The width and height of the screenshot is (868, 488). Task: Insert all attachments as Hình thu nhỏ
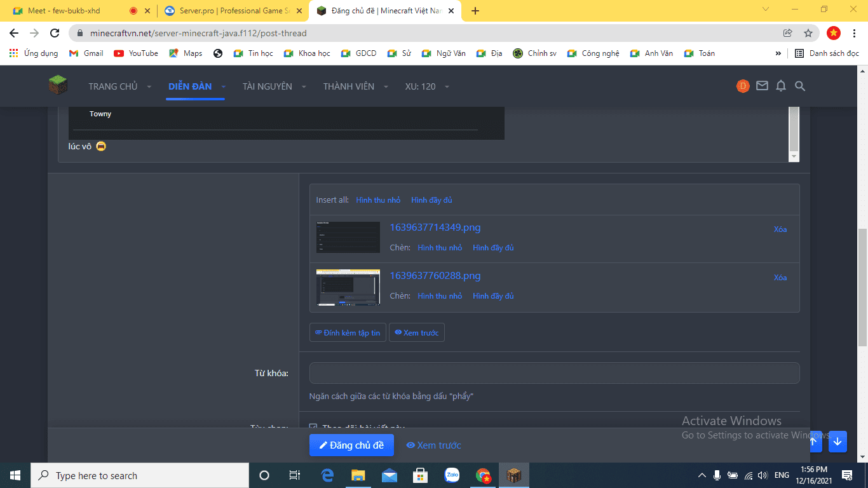[378, 200]
